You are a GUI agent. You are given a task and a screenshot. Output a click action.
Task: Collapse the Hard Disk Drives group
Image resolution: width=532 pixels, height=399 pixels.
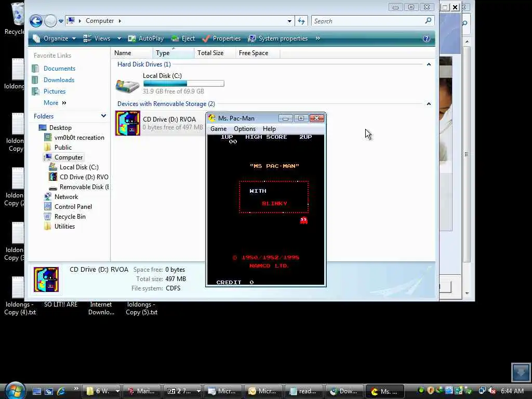(429, 64)
